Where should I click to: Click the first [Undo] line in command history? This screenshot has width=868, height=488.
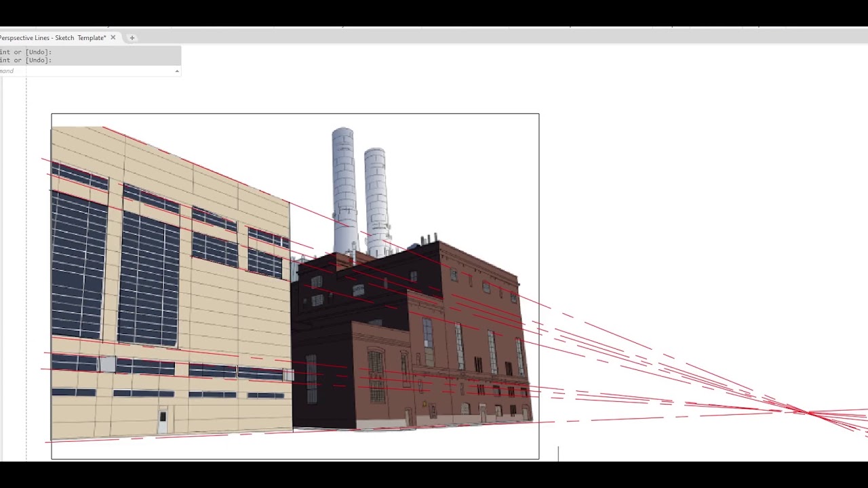tap(26, 52)
